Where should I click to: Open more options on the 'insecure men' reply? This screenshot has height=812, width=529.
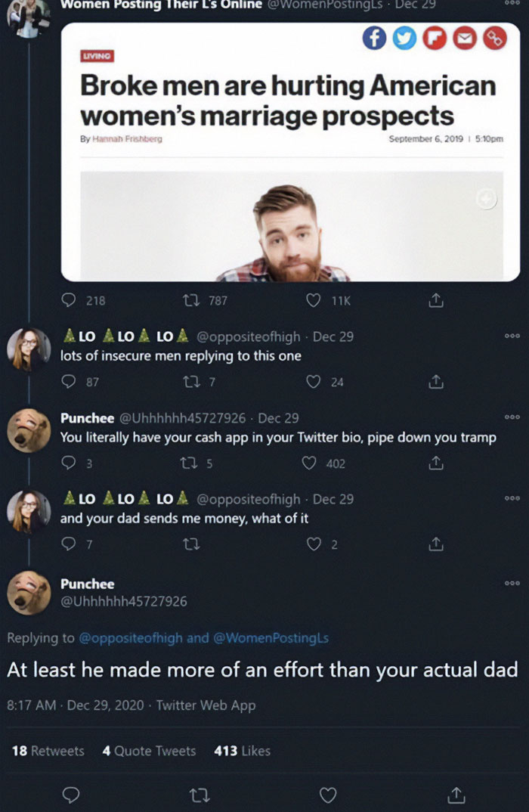512,336
